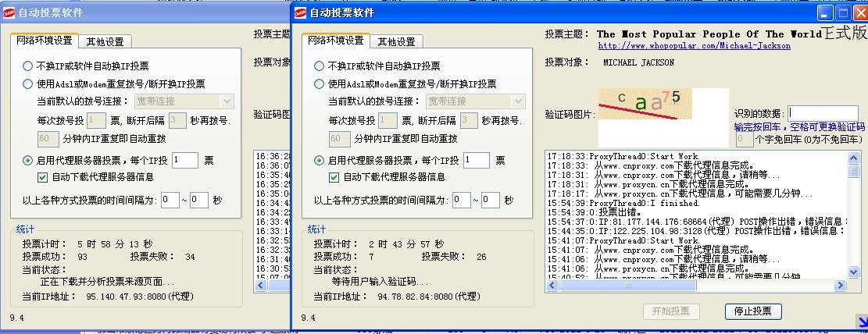
Task: Select 启用代理服务器投票 radio in the left window
Action: 27,160
